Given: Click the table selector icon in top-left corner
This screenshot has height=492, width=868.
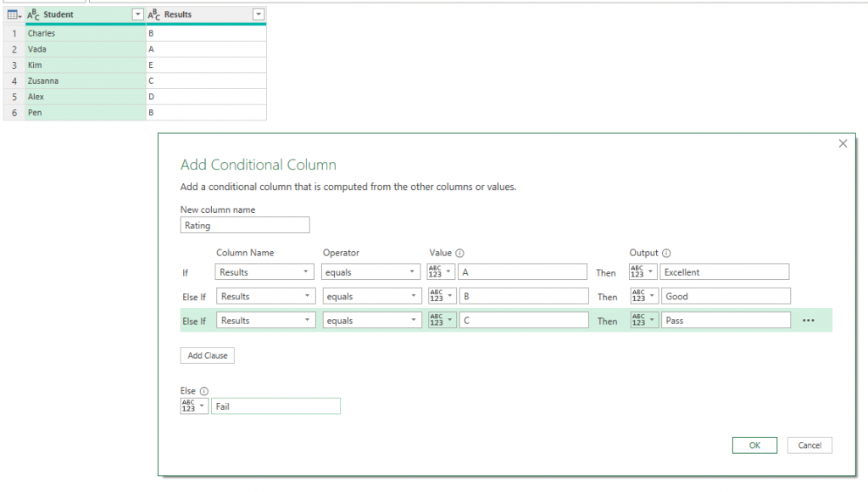Looking at the screenshot, I should pos(13,14).
